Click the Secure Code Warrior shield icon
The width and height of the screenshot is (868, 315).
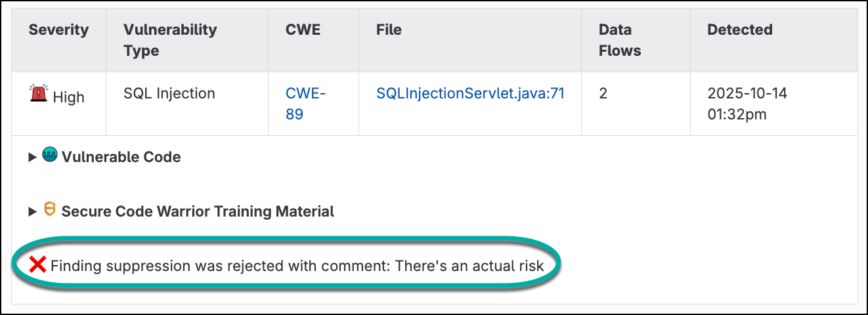pyautogui.click(x=50, y=210)
